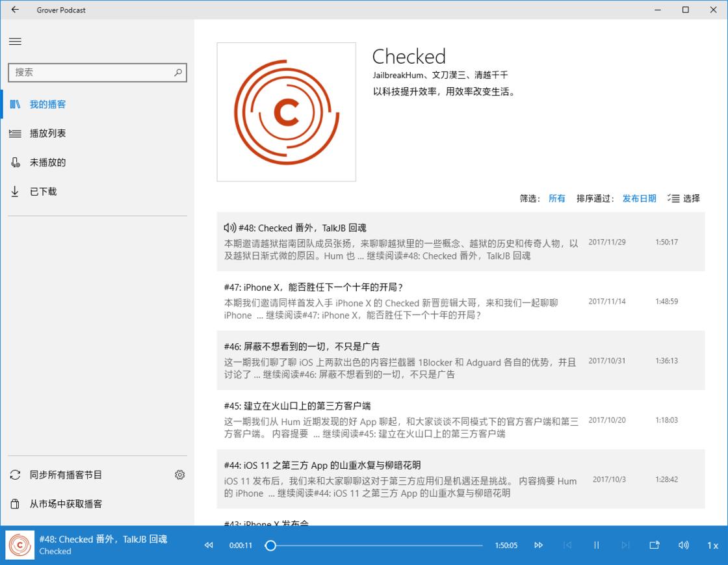Image resolution: width=728 pixels, height=565 pixels.
Task: Open 播放列表 playlist section
Action: (x=97, y=133)
